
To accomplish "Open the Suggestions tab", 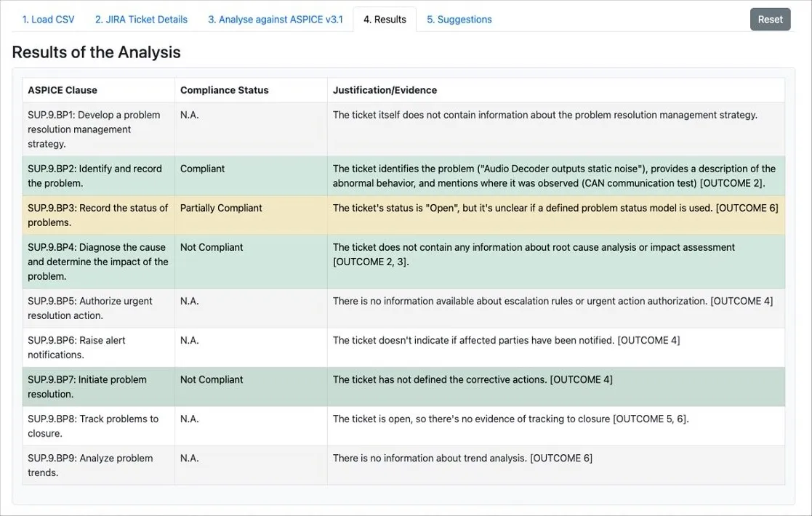I will click(459, 20).
